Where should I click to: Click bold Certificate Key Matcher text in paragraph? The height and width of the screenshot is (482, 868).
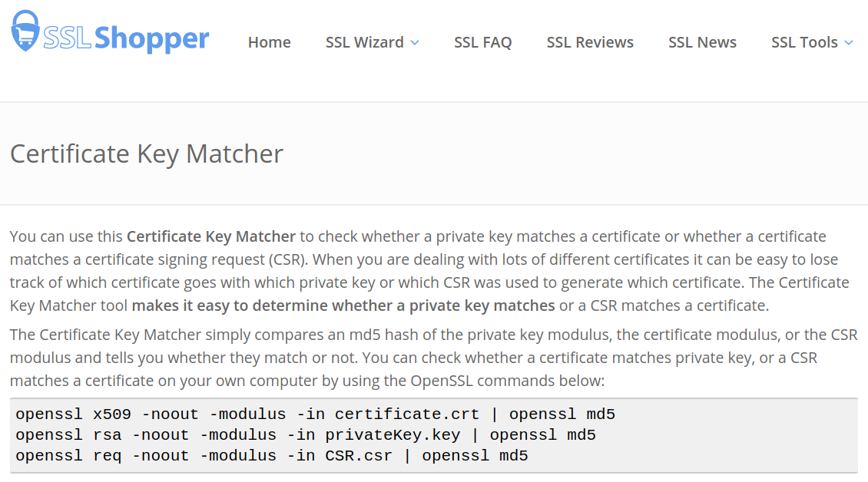(x=211, y=236)
